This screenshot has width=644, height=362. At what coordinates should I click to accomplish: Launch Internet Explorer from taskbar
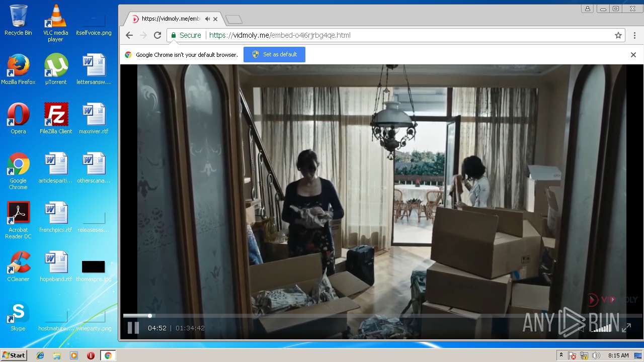click(x=40, y=355)
